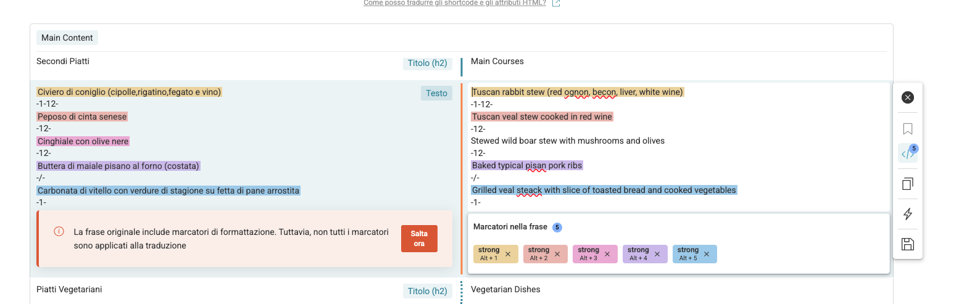980x304 pixels.
Task: Remove the purple strong Alt+4 marker
Action: [x=657, y=254]
